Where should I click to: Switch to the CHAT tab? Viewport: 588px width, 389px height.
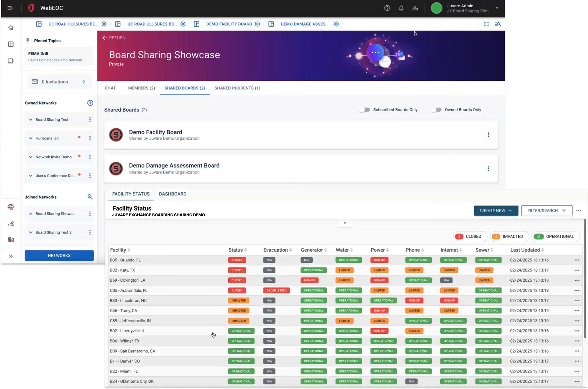tap(110, 88)
